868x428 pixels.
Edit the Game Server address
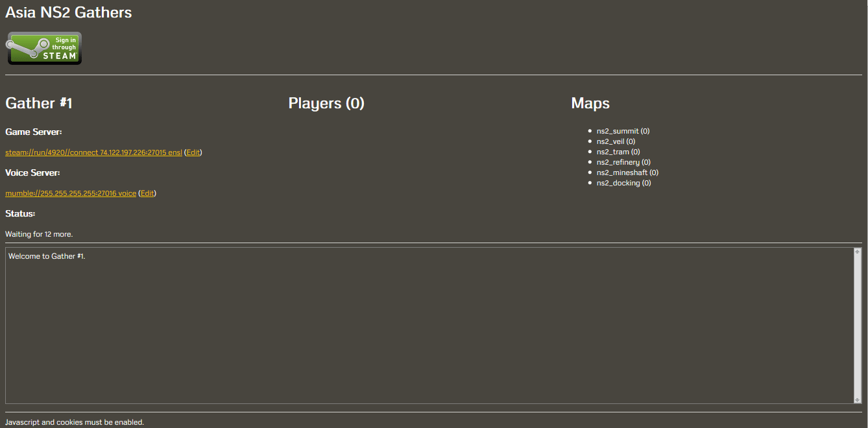pyautogui.click(x=193, y=152)
